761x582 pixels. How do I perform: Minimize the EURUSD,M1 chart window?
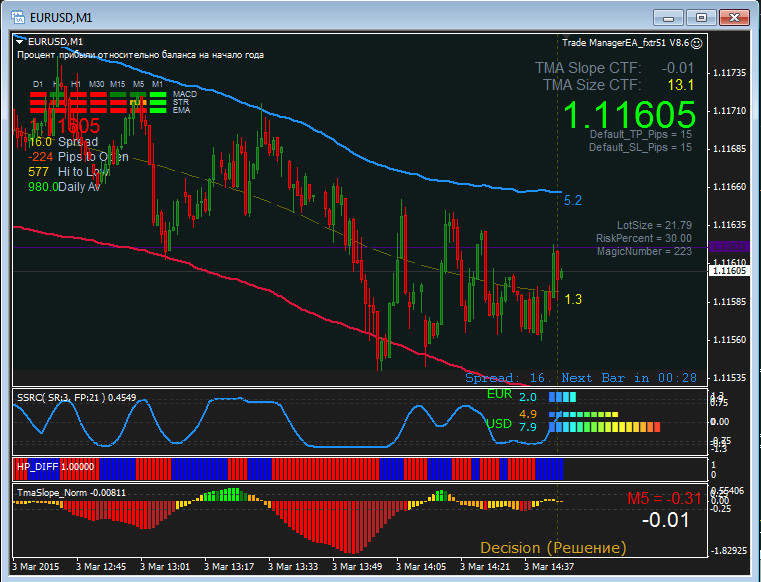[668, 18]
